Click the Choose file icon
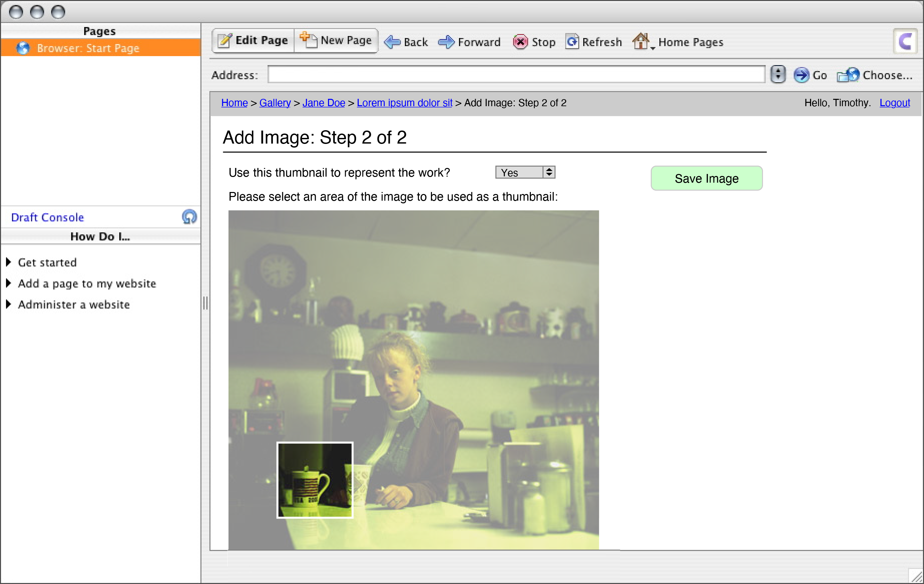Image resolution: width=924 pixels, height=584 pixels. pyautogui.click(x=848, y=75)
